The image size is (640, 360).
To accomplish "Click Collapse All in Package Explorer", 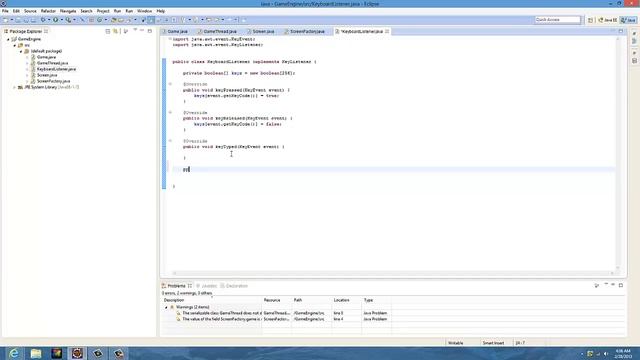I will coord(108,31).
